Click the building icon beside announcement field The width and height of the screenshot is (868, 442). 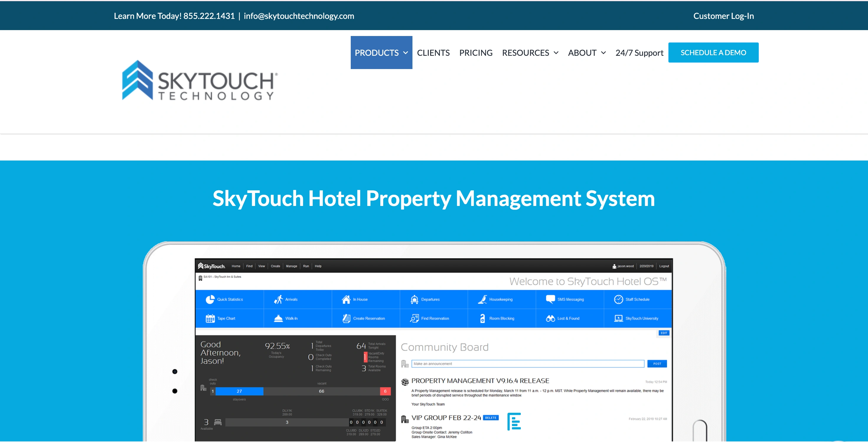[x=405, y=364]
